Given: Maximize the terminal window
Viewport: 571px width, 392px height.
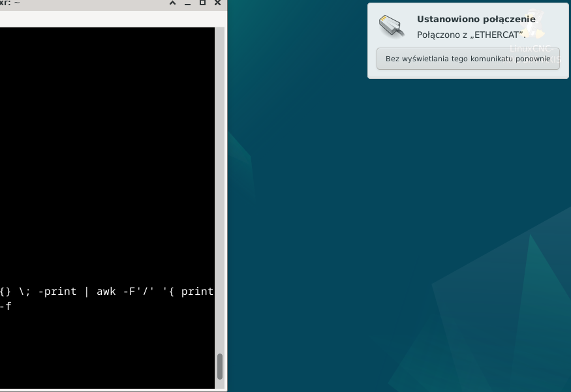Looking at the screenshot, I should pos(203,3).
